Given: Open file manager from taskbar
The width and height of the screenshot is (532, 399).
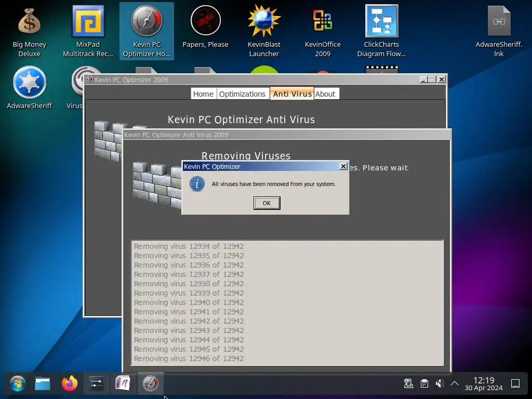Looking at the screenshot, I should (x=43, y=384).
